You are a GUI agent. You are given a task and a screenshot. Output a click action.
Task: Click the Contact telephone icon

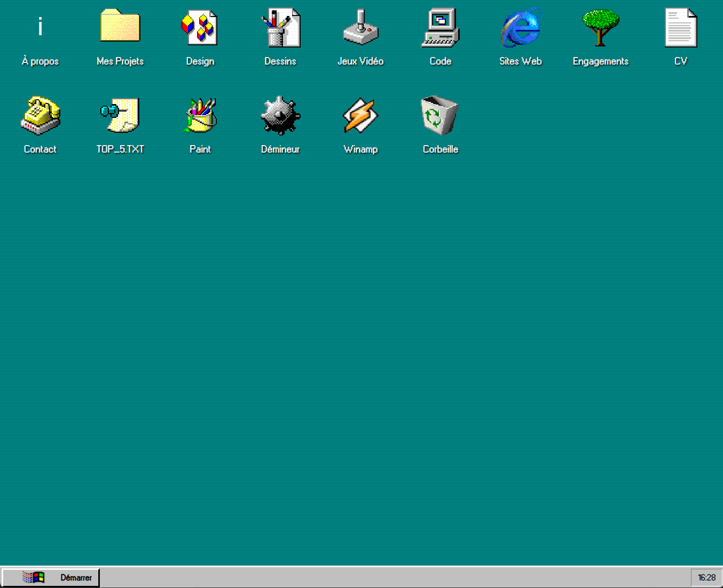click(40, 116)
